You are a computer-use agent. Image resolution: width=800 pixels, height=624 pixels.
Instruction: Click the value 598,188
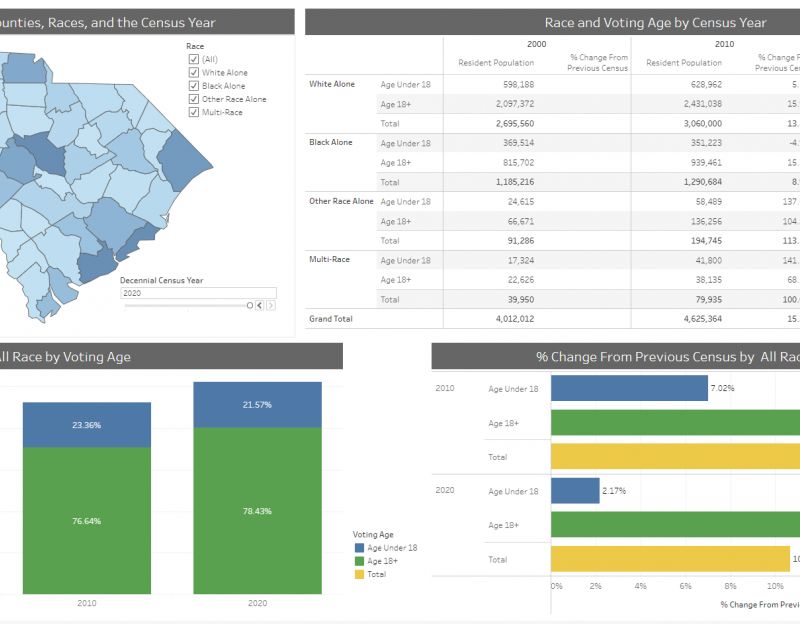[518, 85]
